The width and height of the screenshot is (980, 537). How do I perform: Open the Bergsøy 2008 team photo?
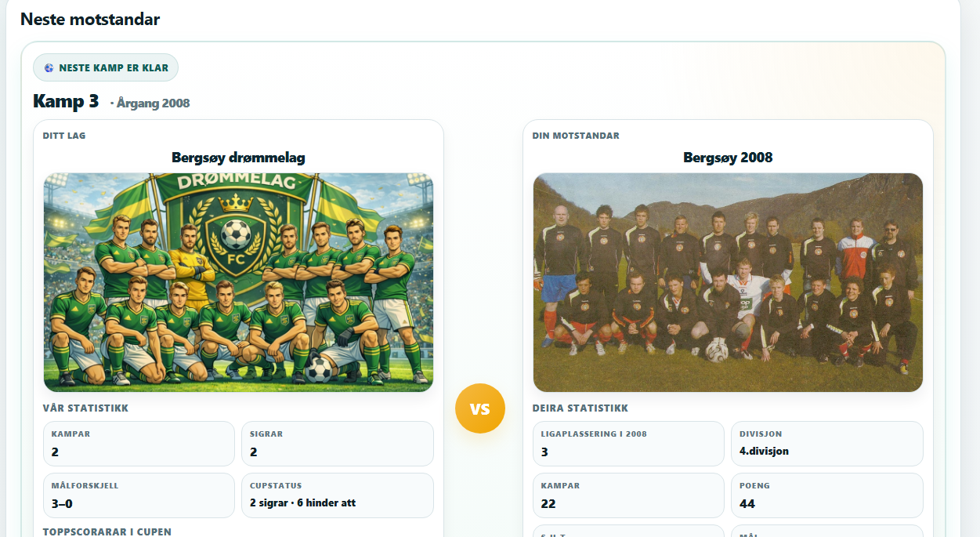(728, 282)
